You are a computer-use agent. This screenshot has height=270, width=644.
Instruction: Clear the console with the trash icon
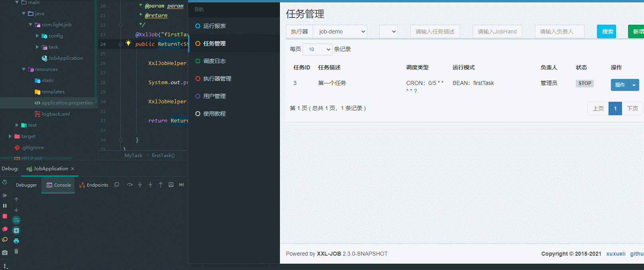(x=16, y=251)
